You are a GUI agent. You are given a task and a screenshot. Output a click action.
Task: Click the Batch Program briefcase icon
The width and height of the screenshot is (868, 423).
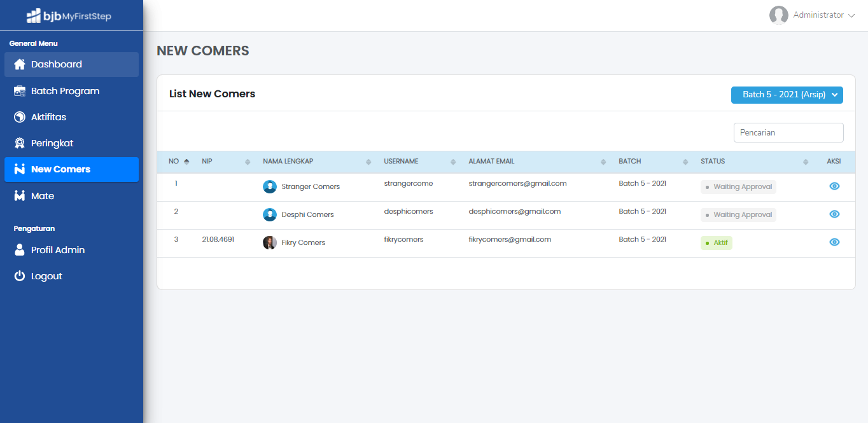tap(20, 91)
